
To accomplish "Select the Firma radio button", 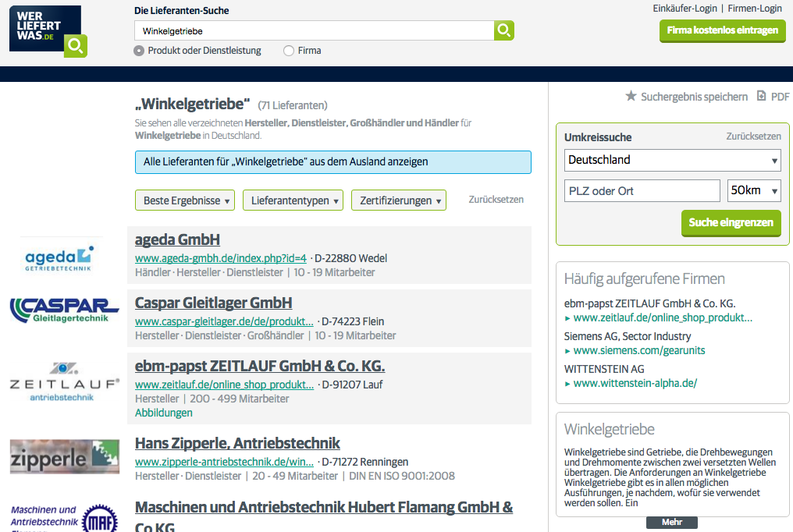I will pyautogui.click(x=289, y=51).
